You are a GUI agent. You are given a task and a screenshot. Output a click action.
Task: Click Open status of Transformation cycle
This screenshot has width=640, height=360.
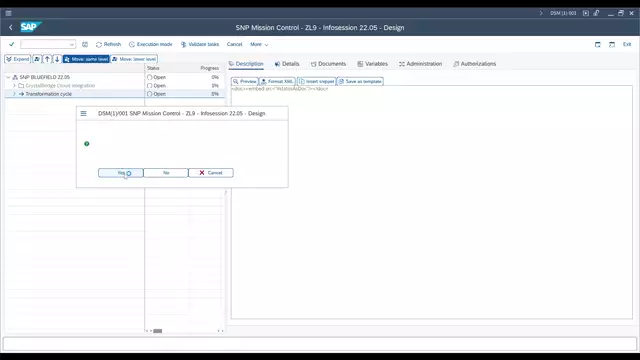(x=156, y=94)
